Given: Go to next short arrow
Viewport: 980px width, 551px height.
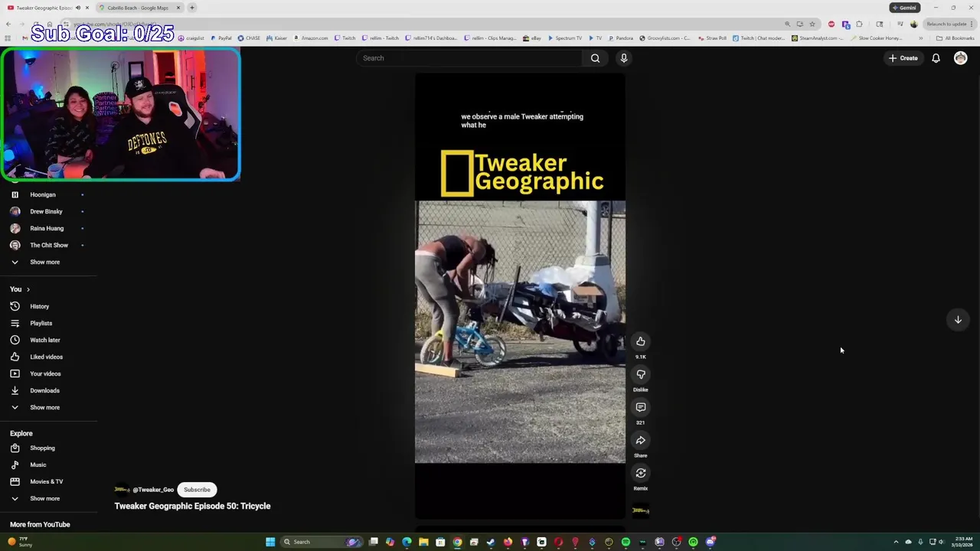Looking at the screenshot, I should [x=958, y=320].
